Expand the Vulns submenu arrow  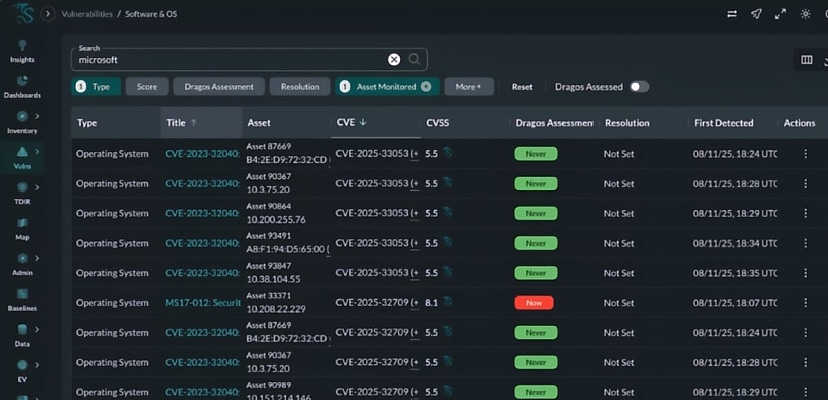(37, 152)
